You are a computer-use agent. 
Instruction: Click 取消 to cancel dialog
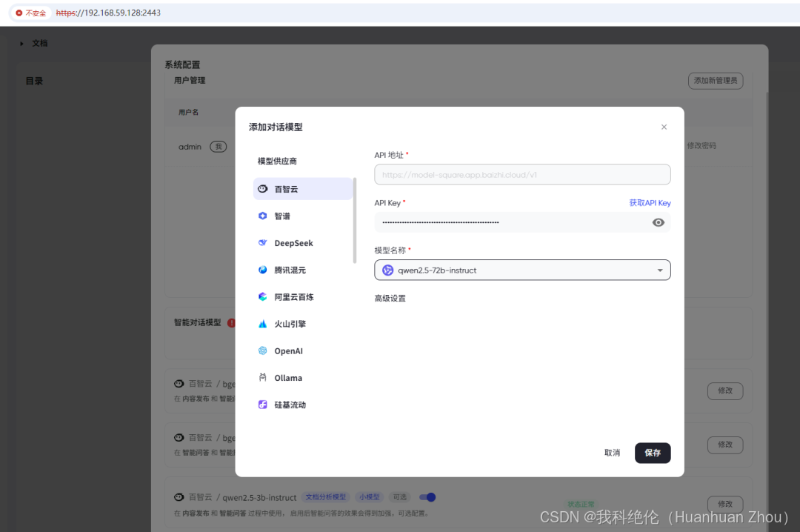coord(612,453)
